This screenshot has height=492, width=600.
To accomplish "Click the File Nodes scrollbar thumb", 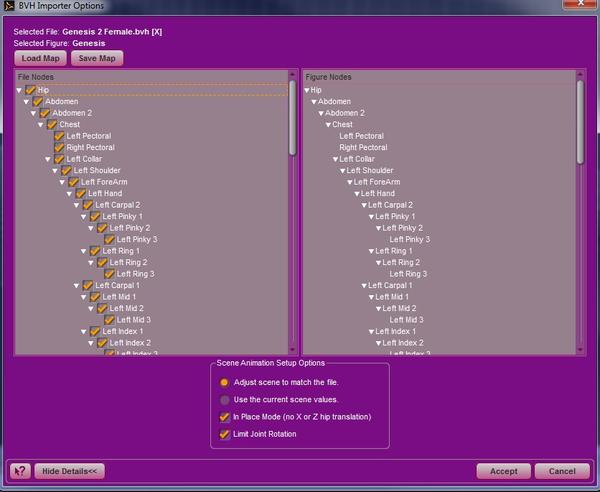I will pyautogui.click(x=293, y=117).
